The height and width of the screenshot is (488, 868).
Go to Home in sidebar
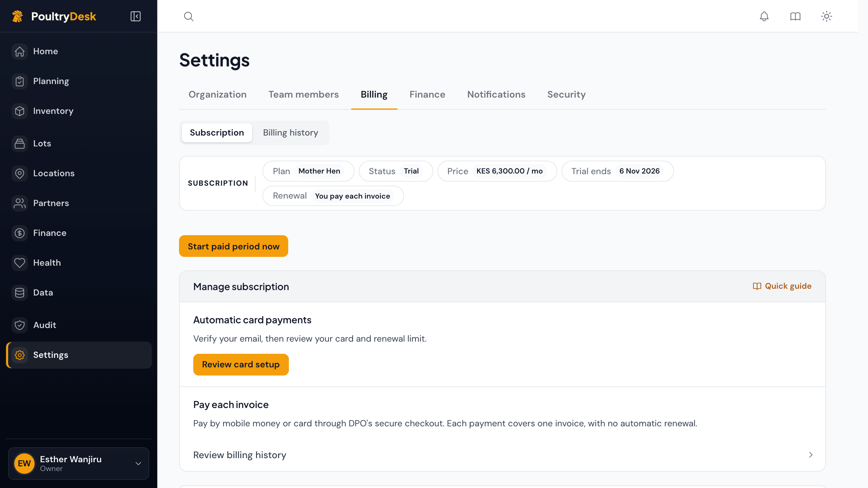(x=79, y=52)
